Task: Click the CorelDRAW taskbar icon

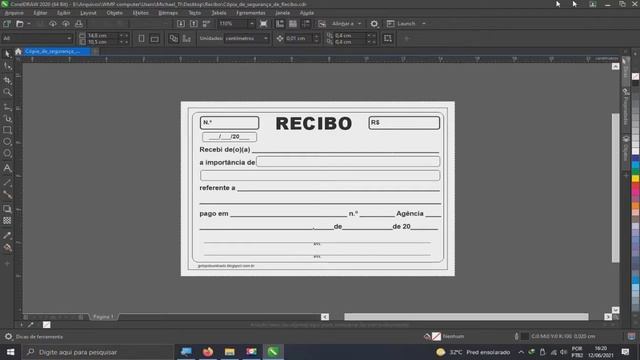Action: [273, 352]
